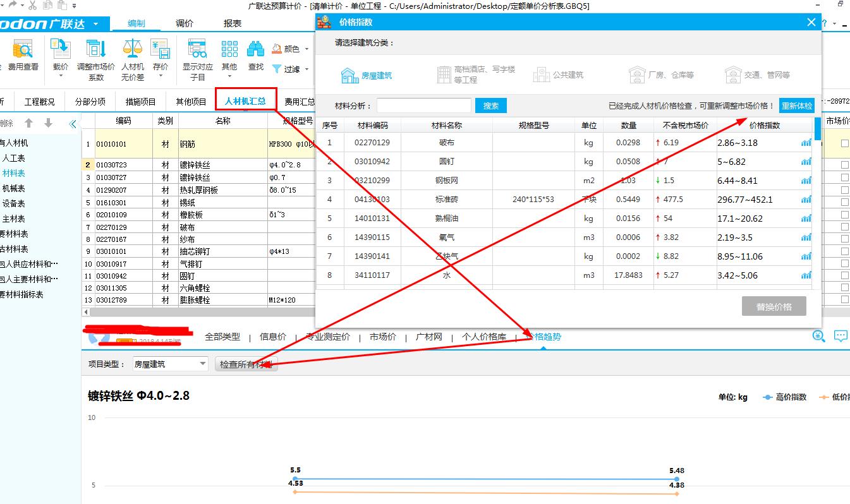Click the 替换价格 button
850x504 pixels.
coord(774,307)
